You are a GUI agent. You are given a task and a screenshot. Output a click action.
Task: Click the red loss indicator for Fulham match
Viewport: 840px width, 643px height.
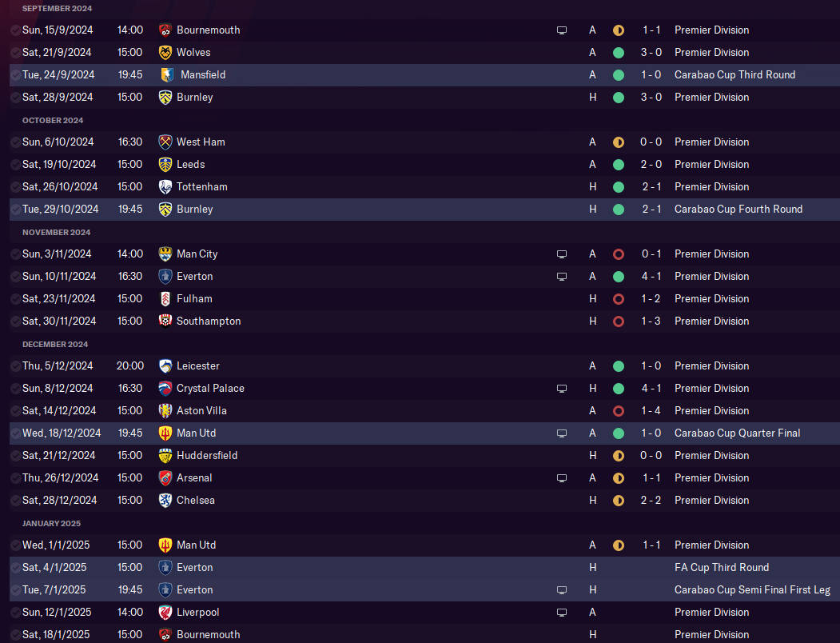pos(619,299)
